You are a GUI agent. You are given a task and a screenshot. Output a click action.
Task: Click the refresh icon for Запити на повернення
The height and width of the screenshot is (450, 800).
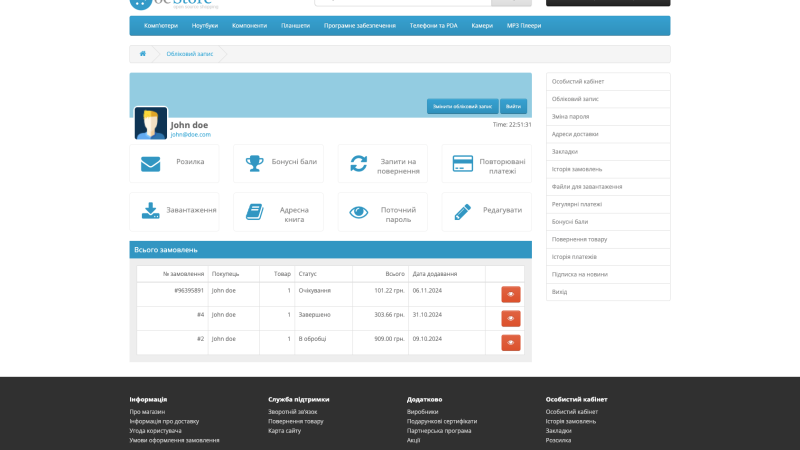pyautogui.click(x=359, y=163)
